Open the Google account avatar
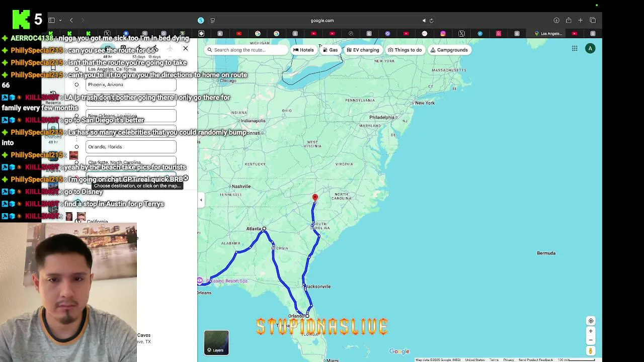This screenshot has width=644, height=362. pyautogui.click(x=590, y=48)
